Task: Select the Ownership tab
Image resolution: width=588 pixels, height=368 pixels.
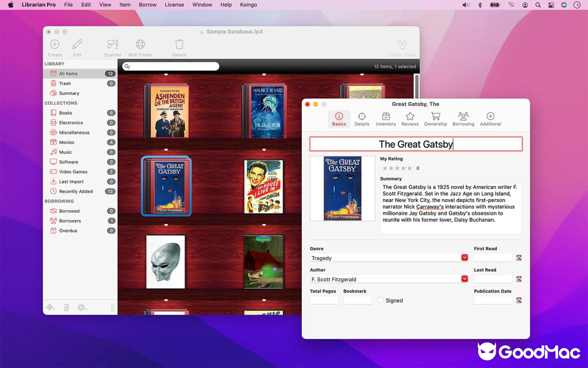Action: pyautogui.click(x=435, y=119)
